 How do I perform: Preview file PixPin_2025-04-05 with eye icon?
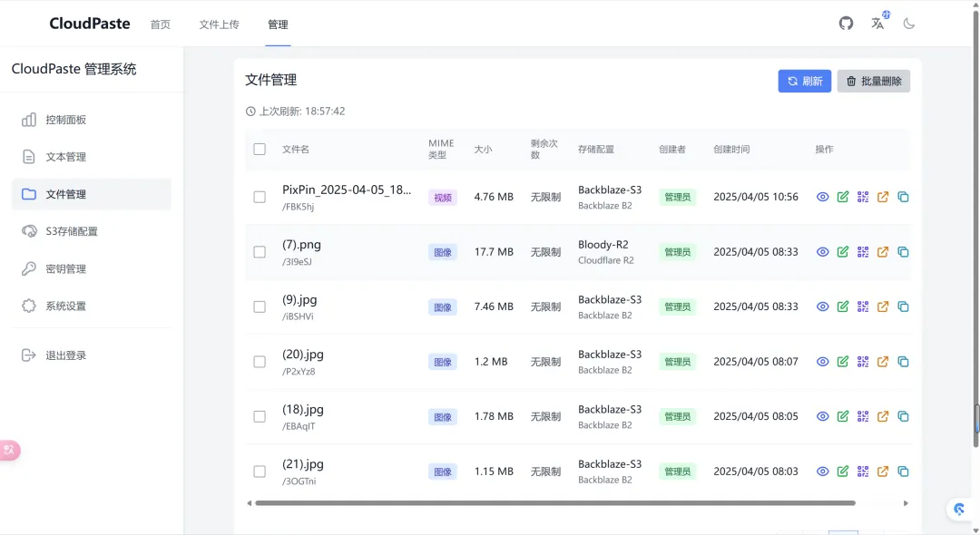tap(822, 198)
